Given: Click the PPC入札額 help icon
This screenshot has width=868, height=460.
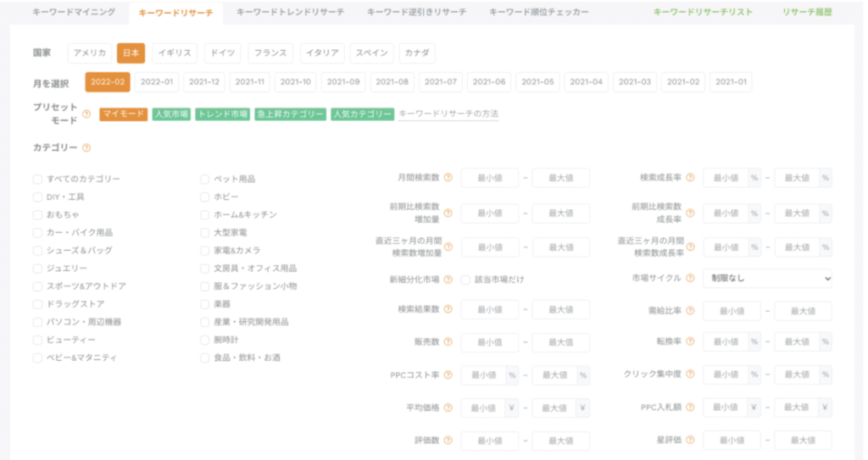Looking at the screenshot, I should coord(690,407).
